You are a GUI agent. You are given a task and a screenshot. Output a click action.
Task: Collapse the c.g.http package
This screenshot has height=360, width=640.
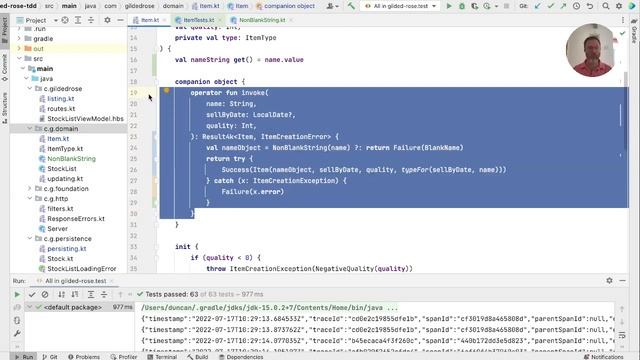29,198
